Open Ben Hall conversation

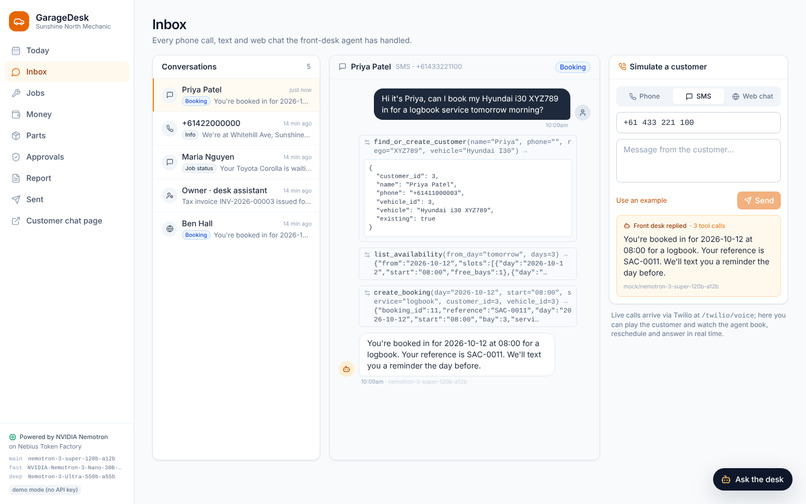pos(236,229)
